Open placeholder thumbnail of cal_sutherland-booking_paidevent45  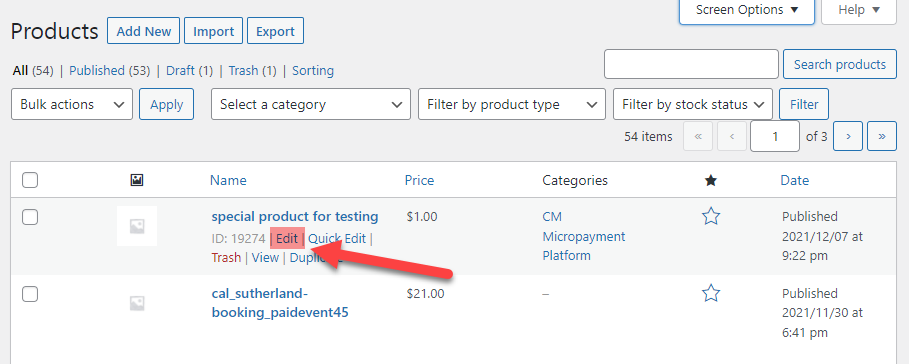[x=137, y=303]
